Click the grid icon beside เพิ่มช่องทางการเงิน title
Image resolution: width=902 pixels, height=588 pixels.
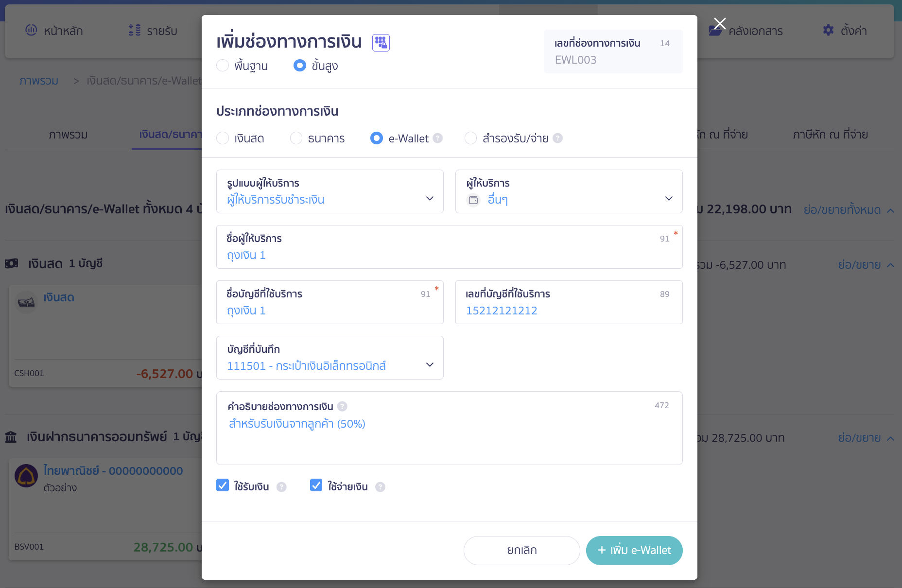381,43
